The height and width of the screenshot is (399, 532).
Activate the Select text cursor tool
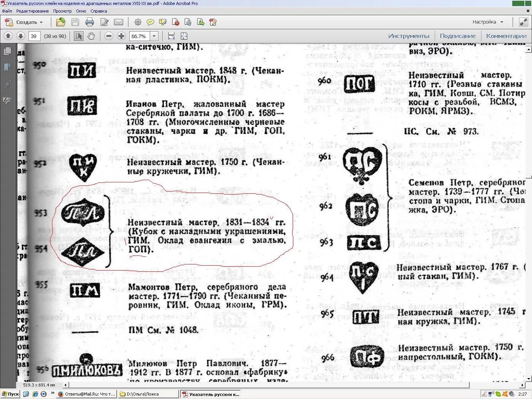79,36
